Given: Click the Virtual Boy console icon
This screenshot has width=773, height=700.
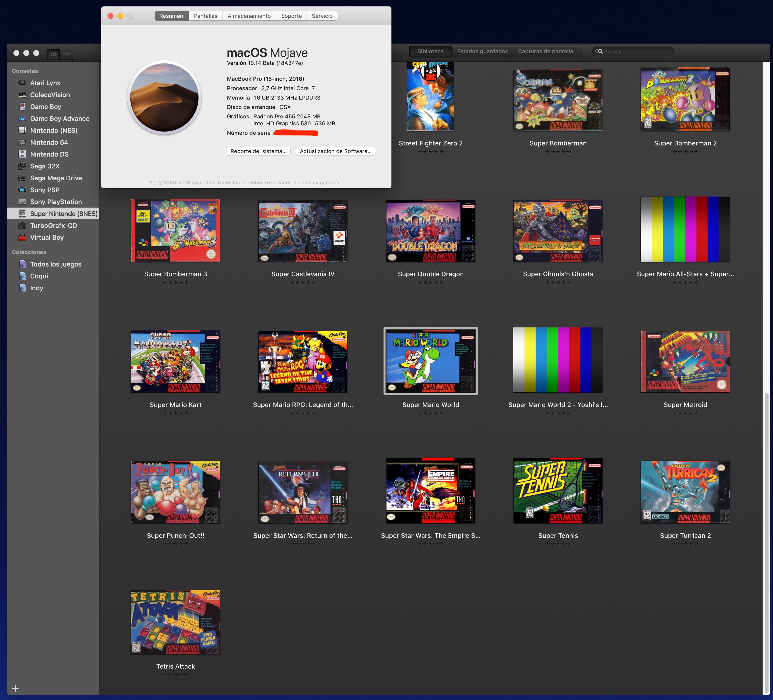Looking at the screenshot, I should (x=22, y=237).
